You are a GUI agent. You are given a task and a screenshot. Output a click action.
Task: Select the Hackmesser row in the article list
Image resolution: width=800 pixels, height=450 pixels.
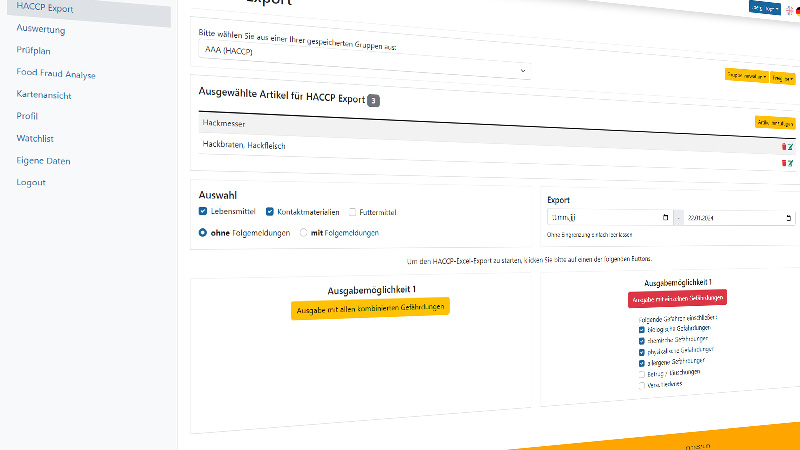497,134
